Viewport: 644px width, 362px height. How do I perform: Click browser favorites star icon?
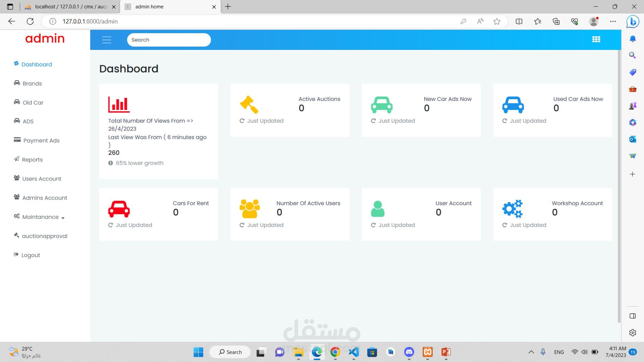[496, 21]
